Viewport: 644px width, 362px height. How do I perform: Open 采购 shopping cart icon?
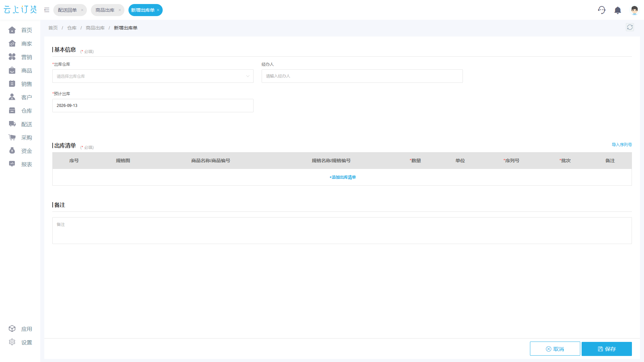pyautogui.click(x=12, y=137)
